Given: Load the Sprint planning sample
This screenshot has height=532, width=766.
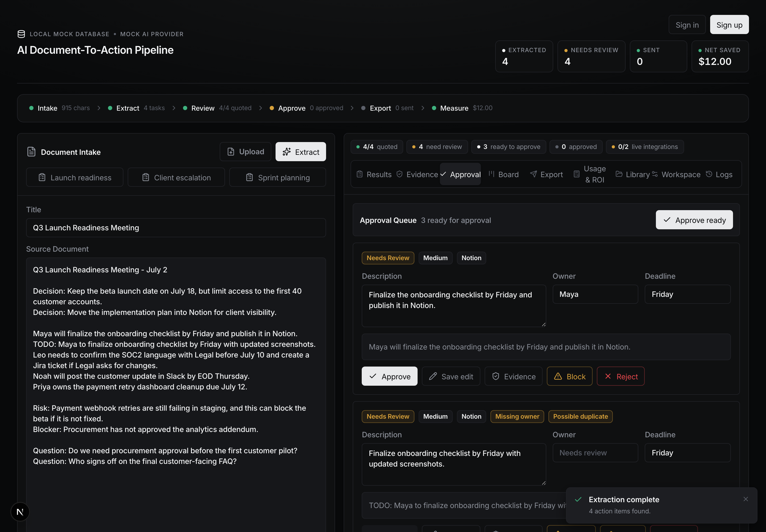Looking at the screenshot, I should (x=278, y=177).
